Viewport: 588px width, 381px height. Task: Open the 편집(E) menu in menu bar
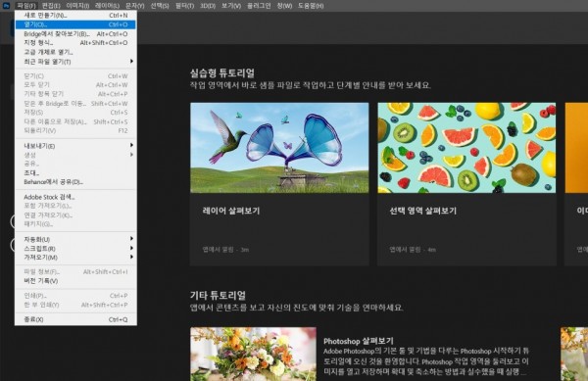[51, 6]
